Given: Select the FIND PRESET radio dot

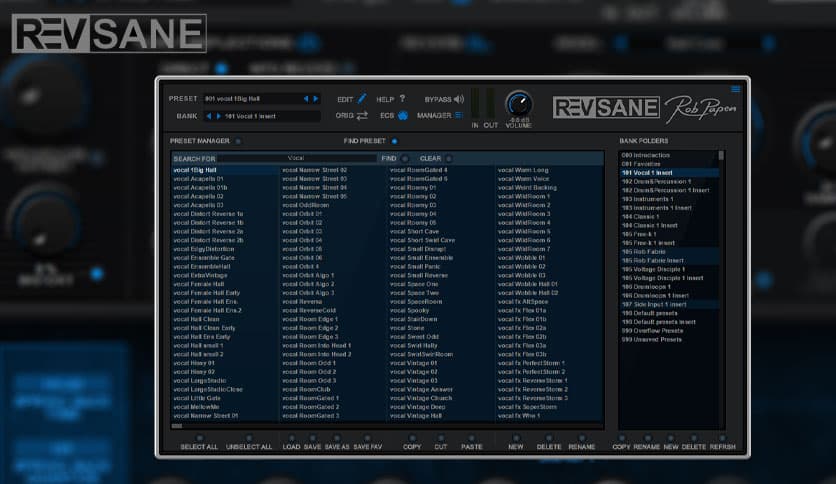Looking at the screenshot, I should point(395,141).
